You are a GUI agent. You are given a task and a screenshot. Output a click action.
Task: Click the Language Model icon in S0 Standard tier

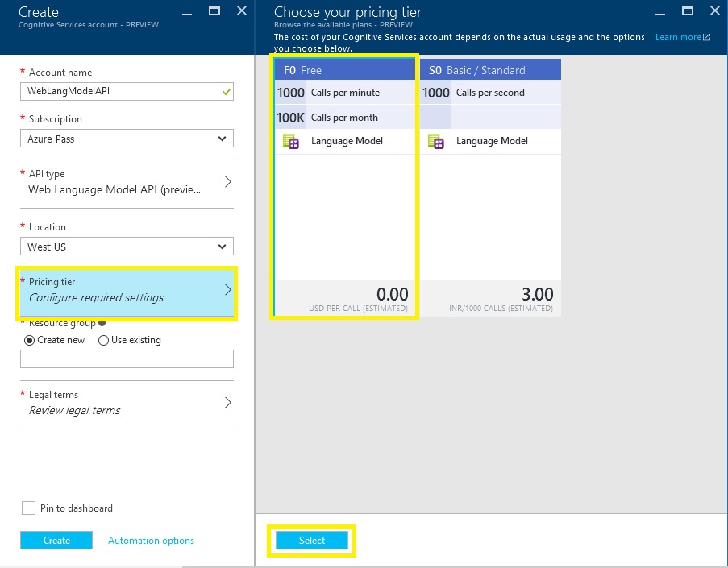pos(436,141)
